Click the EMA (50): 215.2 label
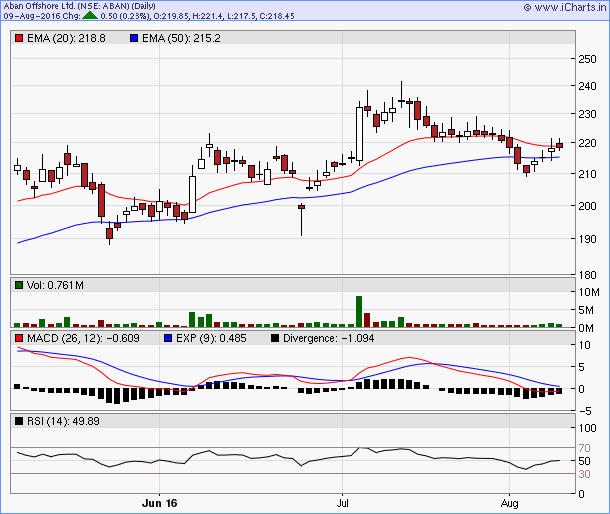Viewport: 610px width, 514px height. [x=181, y=38]
